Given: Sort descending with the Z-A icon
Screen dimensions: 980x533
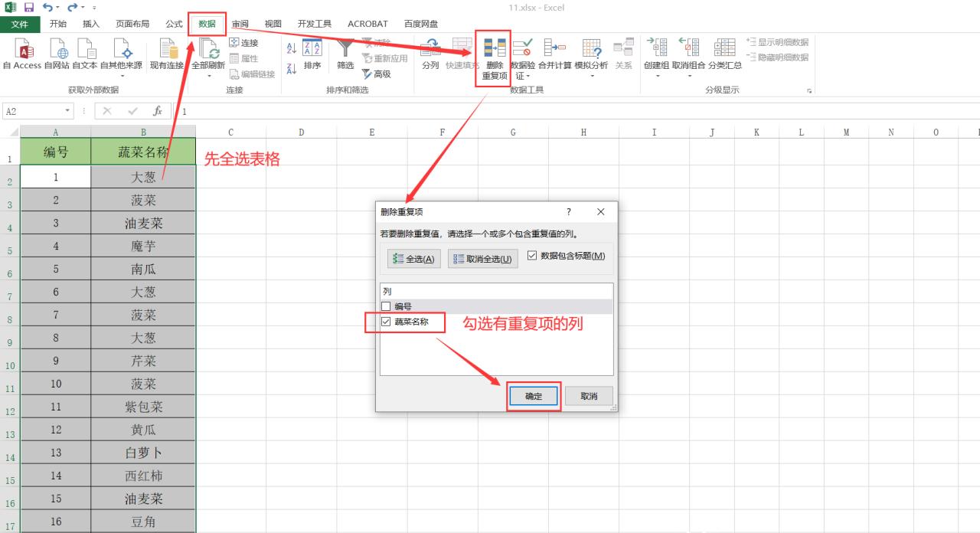Looking at the screenshot, I should (x=291, y=69).
